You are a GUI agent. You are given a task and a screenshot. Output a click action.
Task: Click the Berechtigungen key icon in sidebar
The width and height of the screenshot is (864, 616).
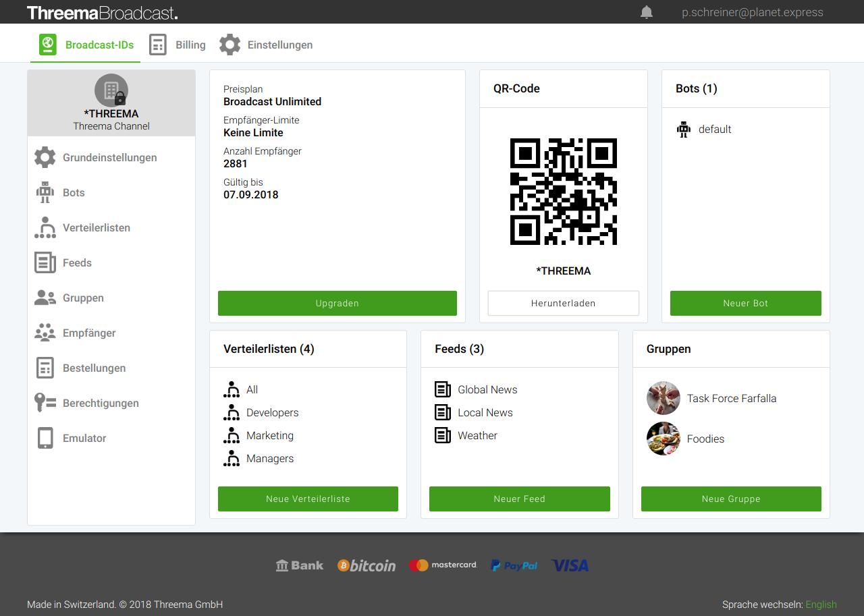point(45,403)
